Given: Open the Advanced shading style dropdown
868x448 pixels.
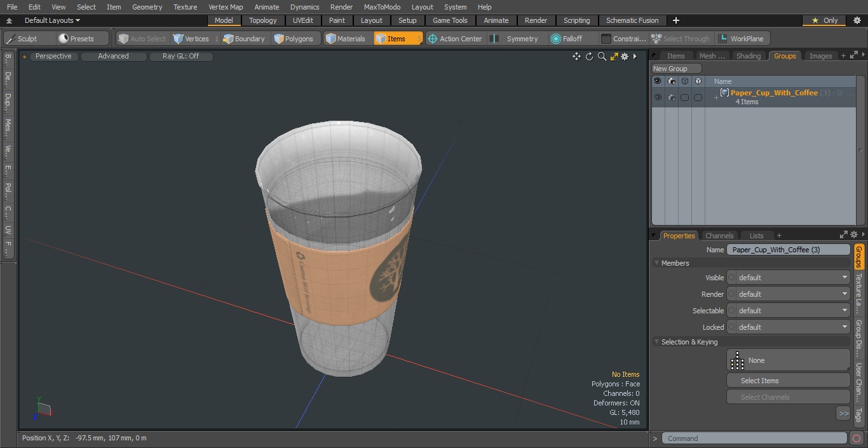Looking at the screenshot, I should [x=113, y=56].
